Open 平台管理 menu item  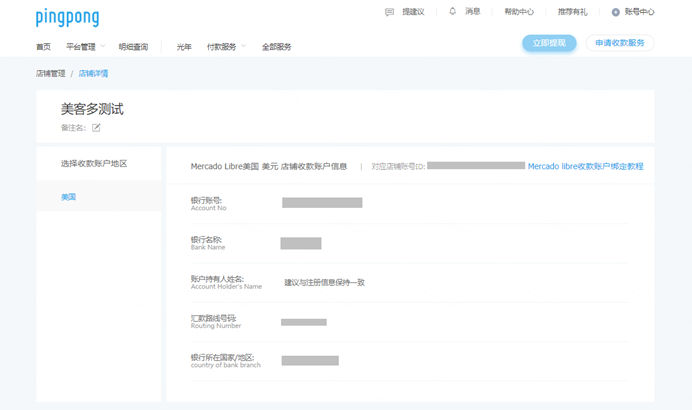tap(81, 47)
